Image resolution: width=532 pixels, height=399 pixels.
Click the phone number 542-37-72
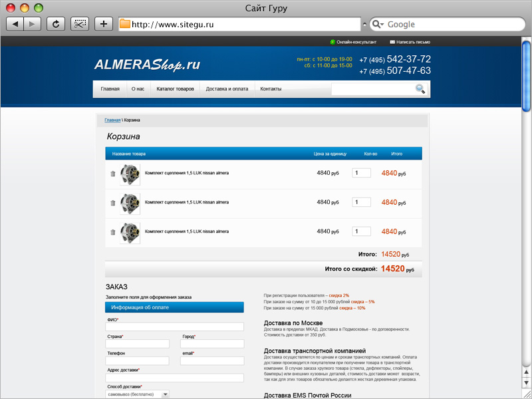409,59
